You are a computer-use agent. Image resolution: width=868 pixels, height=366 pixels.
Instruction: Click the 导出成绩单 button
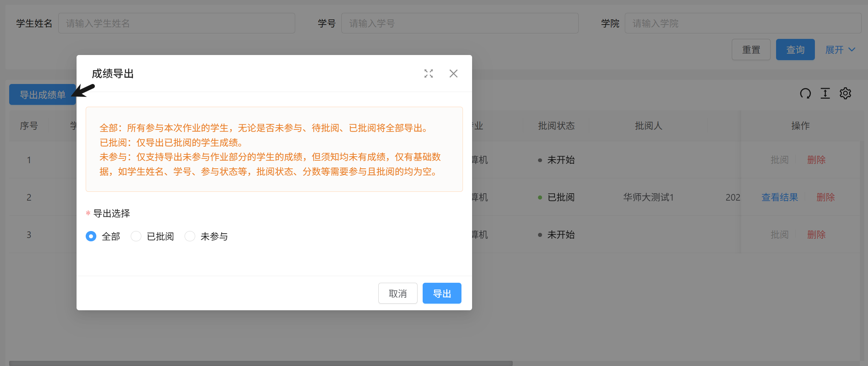[x=42, y=95]
